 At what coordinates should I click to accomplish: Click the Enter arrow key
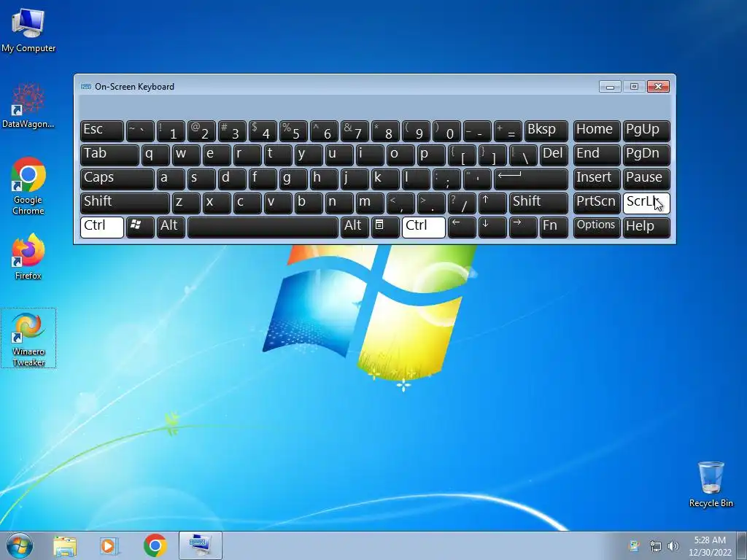(x=531, y=179)
